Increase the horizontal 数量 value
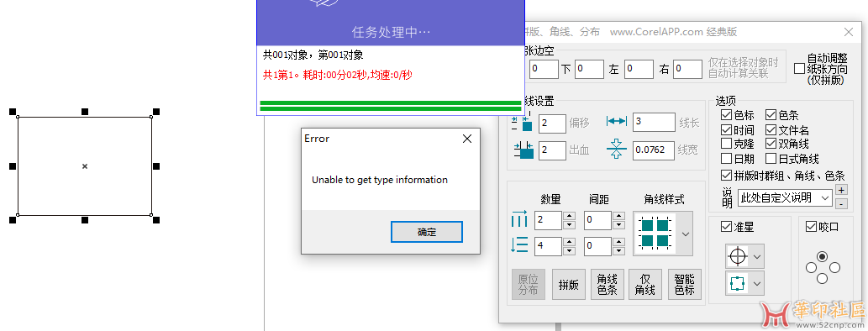The height and width of the screenshot is (331, 868). (x=568, y=216)
